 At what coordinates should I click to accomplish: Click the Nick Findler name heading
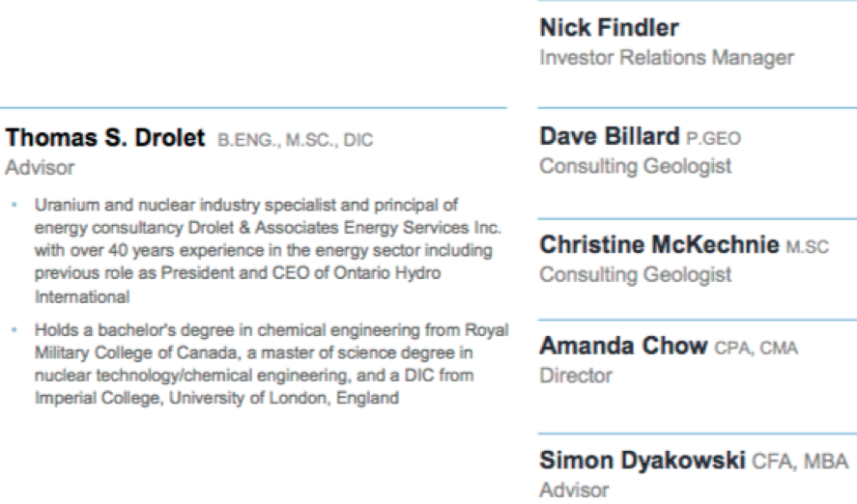pyautogui.click(x=609, y=27)
